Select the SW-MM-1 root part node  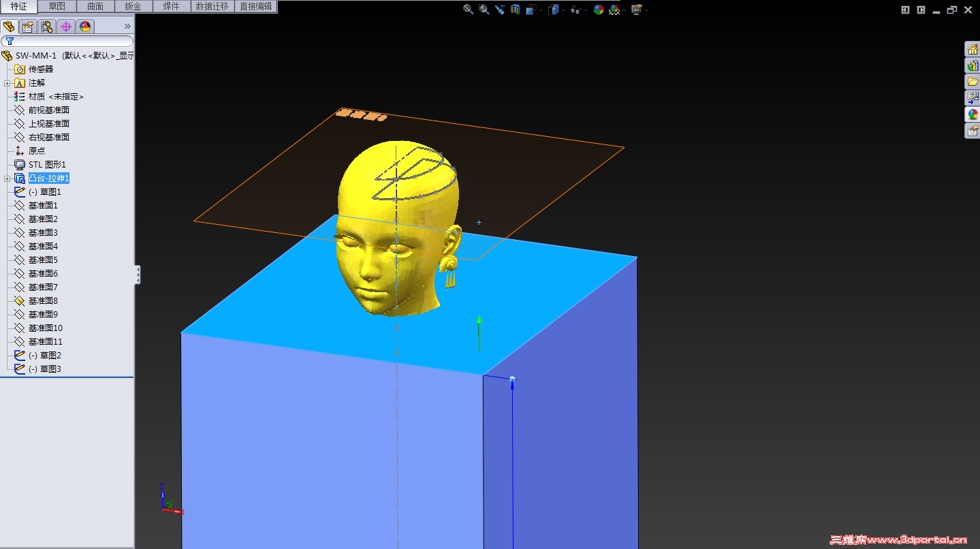[67, 56]
